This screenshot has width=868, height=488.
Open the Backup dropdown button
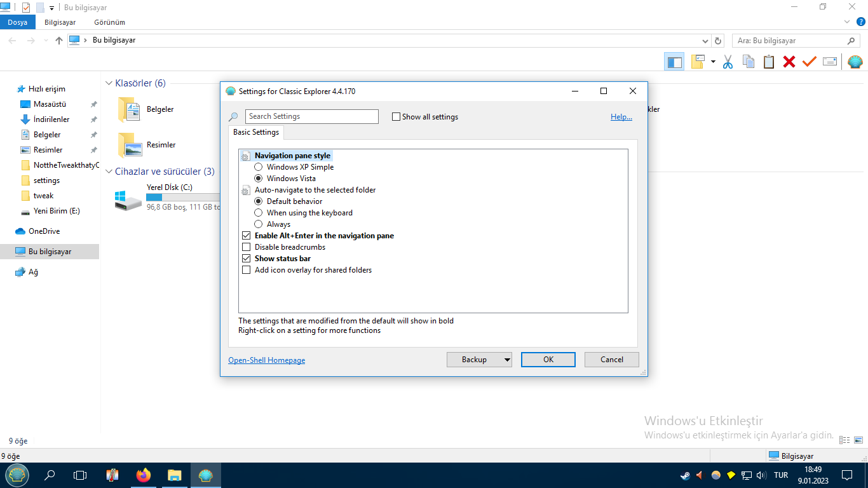[479, 360]
